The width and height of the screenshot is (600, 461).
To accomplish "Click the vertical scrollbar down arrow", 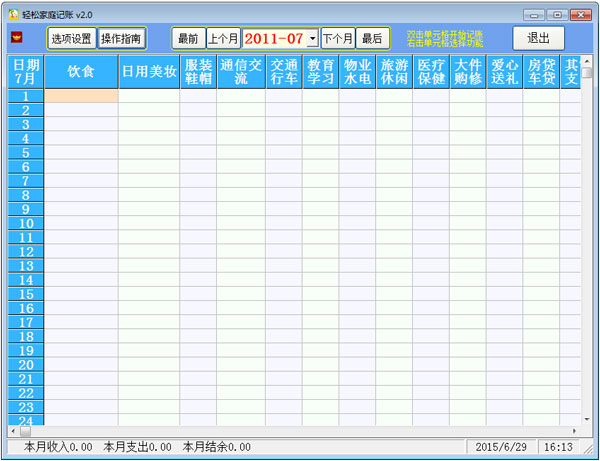I will click(586, 418).
